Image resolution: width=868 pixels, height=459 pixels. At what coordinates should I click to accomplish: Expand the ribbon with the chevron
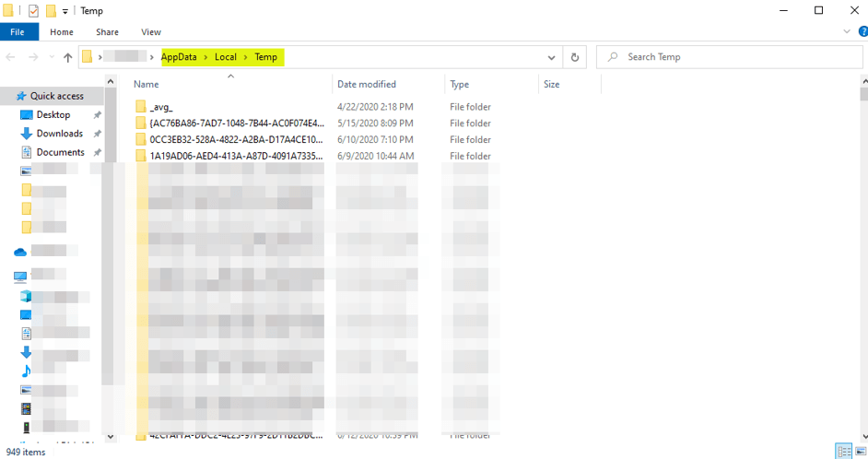pos(847,31)
